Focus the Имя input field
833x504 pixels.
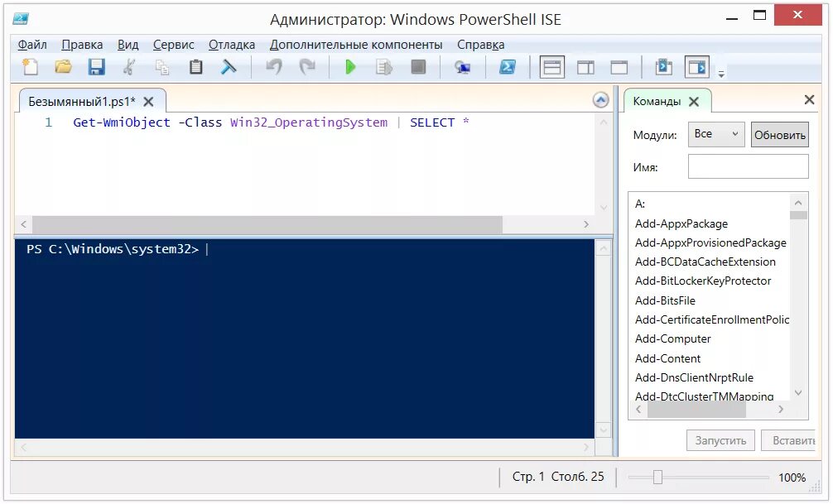point(748,167)
